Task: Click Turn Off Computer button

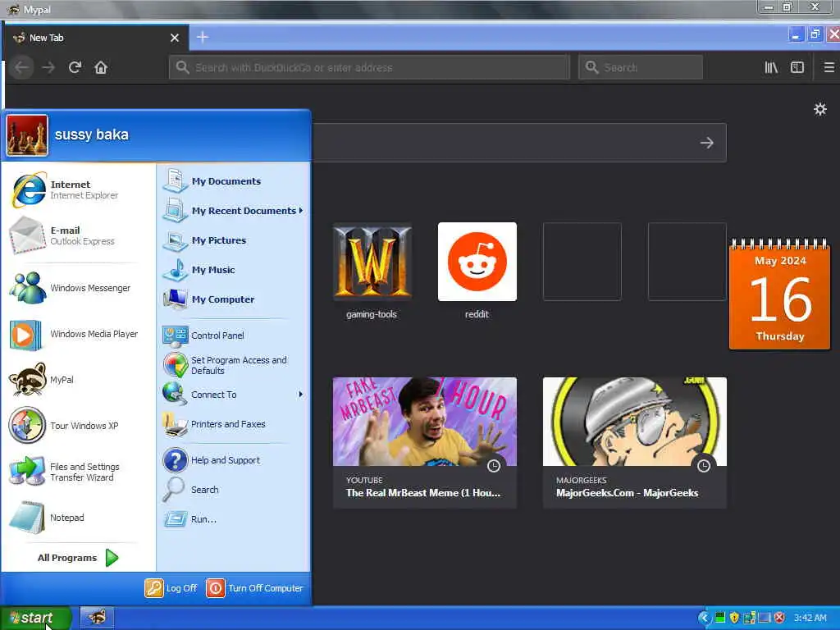Action: (x=255, y=587)
